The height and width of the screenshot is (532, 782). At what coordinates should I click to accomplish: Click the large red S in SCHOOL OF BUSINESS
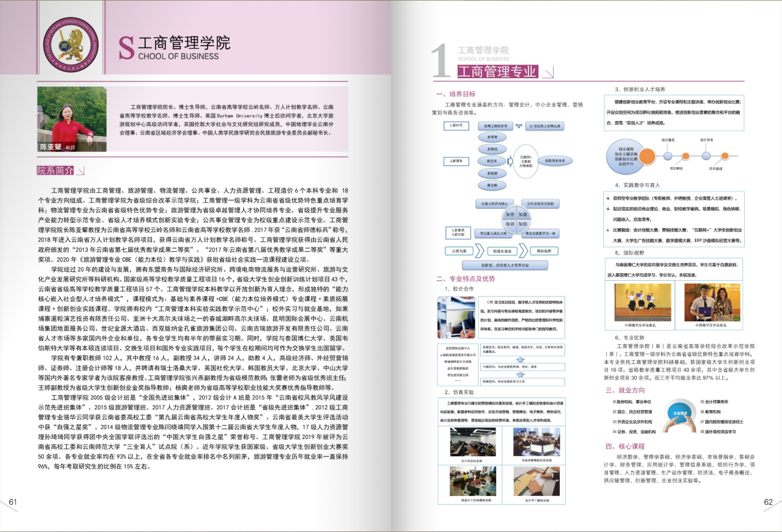(x=127, y=48)
